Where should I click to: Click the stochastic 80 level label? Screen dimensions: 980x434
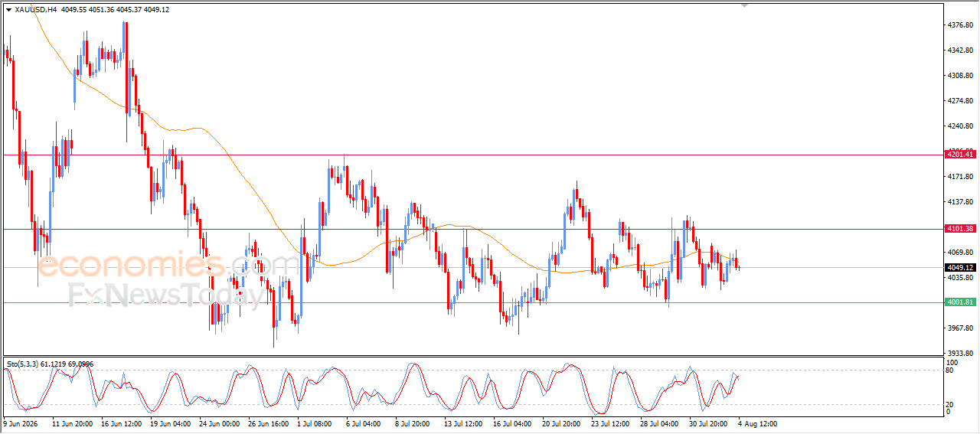(951, 370)
